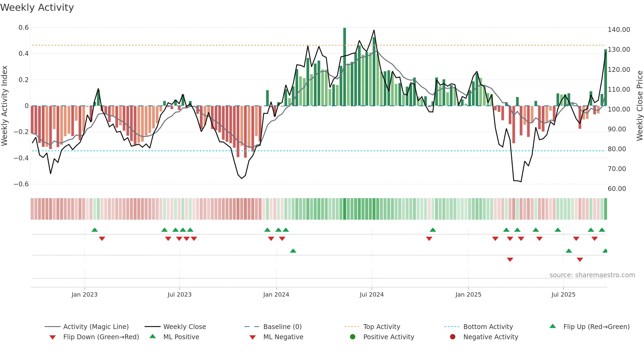The width and height of the screenshot is (644, 362).
Task: Click the Jan 2023 x-axis label
Action: [85, 294]
